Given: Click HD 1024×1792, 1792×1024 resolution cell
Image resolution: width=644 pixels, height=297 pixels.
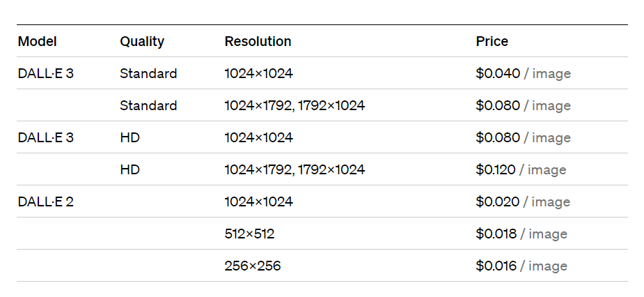Looking at the screenshot, I should click(x=294, y=169).
